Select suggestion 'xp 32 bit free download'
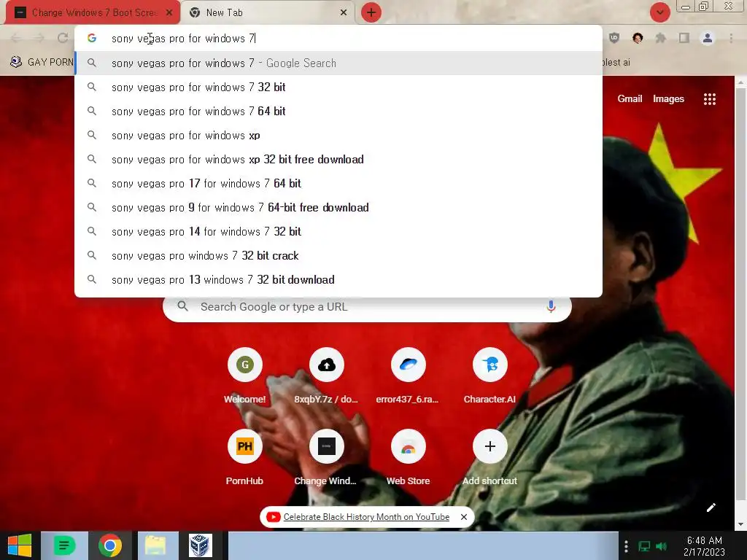The height and width of the screenshot is (560, 747). (338, 159)
